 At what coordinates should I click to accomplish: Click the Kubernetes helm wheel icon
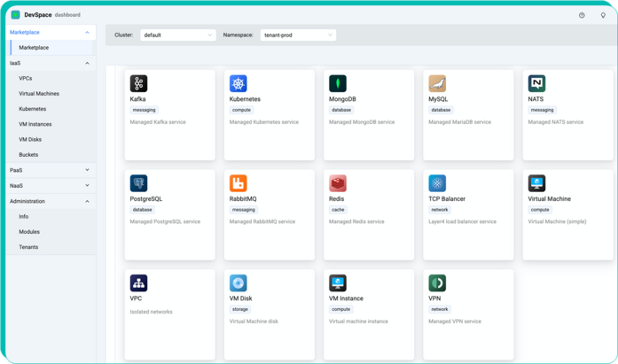click(x=239, y=83)
